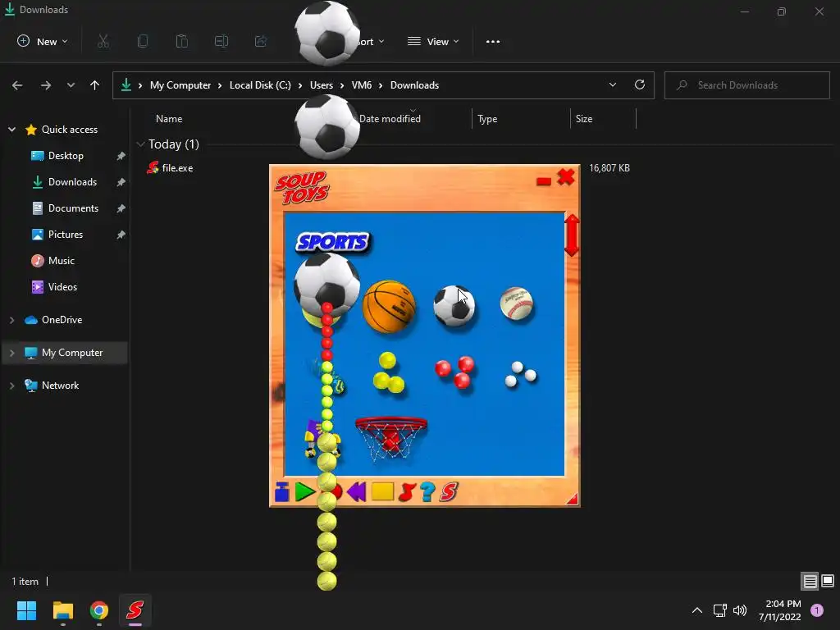
Task: Go forward with the right arrow
Action: [46, 85]
